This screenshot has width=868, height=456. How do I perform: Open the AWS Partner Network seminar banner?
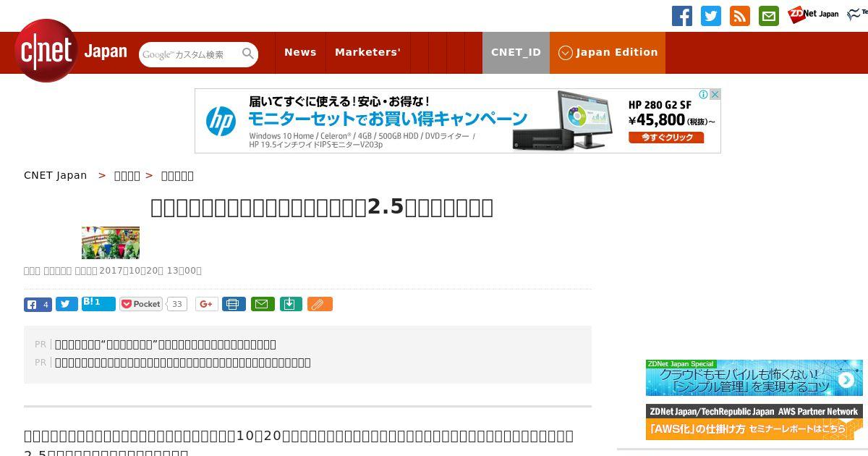(x=754, y=422)
